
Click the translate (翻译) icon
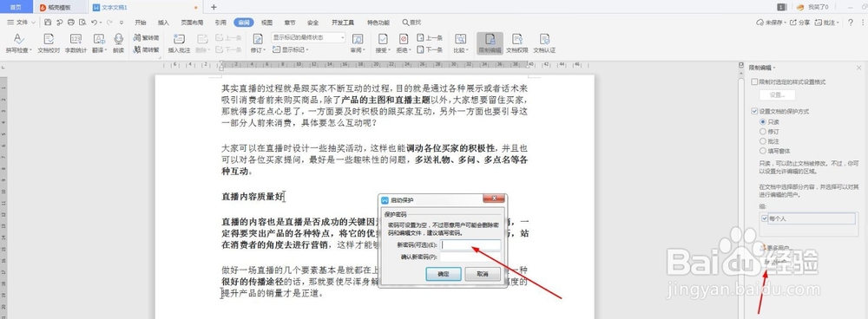(x=99, y=39)
